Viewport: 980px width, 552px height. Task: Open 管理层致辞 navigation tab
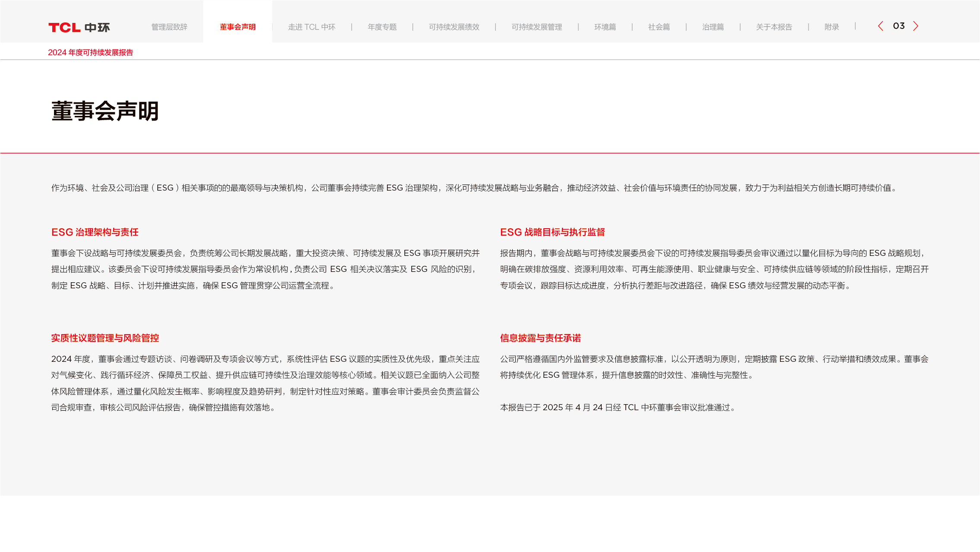tap(169, 27)
